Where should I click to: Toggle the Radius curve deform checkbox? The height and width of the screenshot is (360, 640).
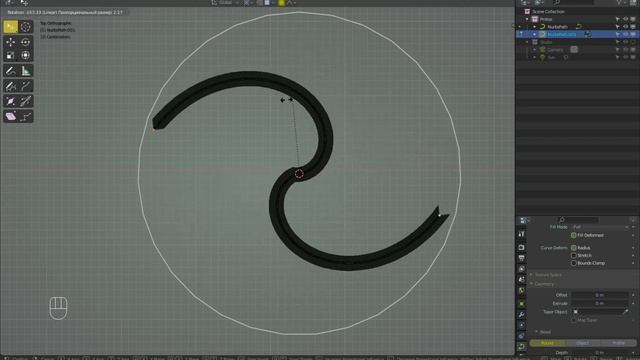[x=573, y=248]
